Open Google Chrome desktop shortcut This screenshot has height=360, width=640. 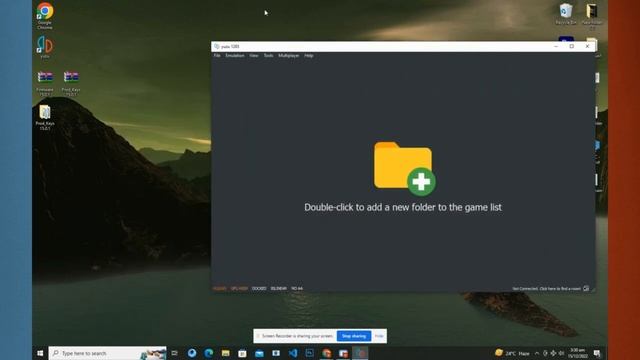(x=45, y=16)
